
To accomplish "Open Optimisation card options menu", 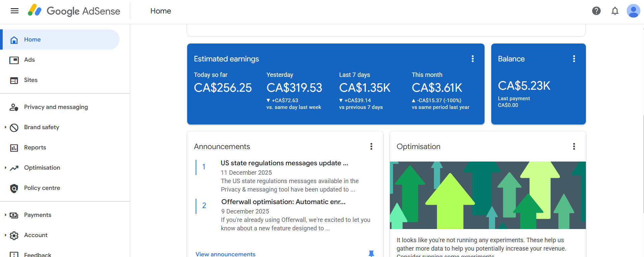I will pos(574,146).
